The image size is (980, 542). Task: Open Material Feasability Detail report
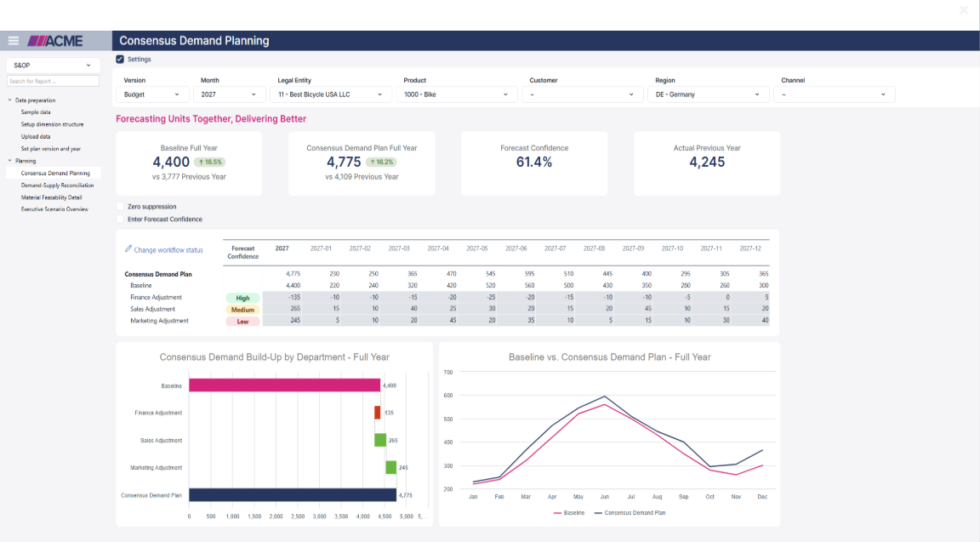[x=51, y=197]
